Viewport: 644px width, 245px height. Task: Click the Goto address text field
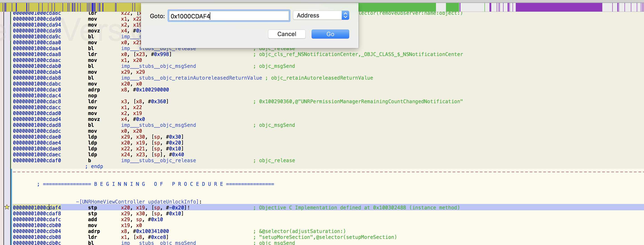228,16
